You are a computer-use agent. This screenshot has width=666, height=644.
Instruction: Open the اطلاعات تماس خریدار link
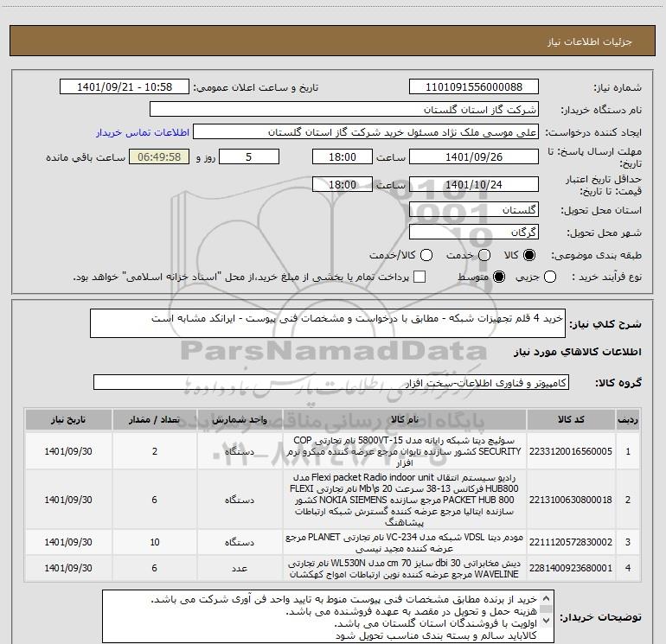click(143, 132)
